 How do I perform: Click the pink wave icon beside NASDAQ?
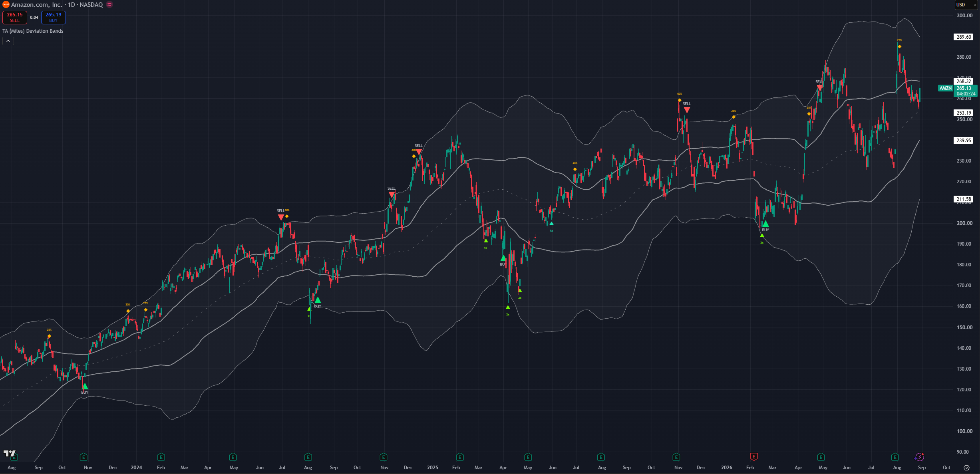click(x=109, y=5)
